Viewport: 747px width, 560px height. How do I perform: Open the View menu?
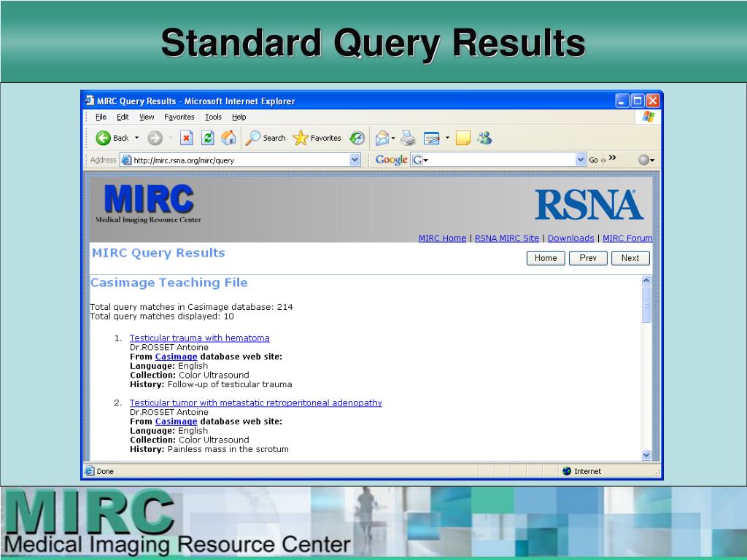pyautogui.click(x=147, y=117)
